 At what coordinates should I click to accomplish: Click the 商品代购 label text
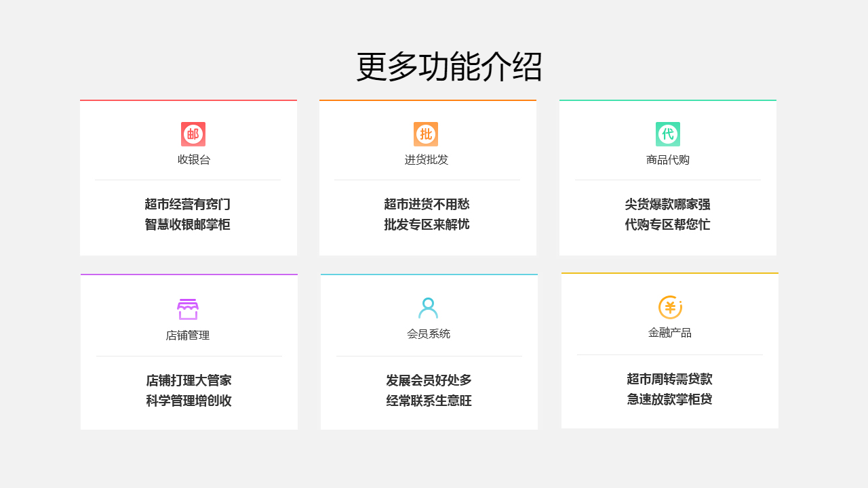[668, 160]
